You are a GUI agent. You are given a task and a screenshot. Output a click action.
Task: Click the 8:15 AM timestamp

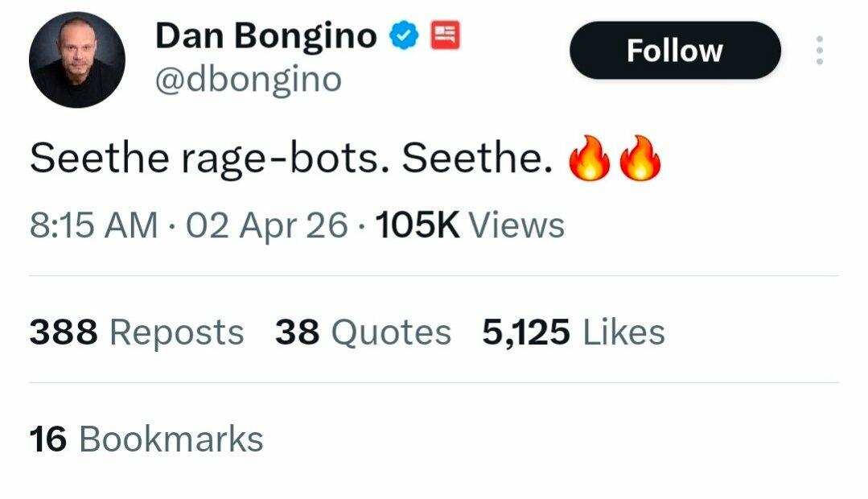click(93, 225)
